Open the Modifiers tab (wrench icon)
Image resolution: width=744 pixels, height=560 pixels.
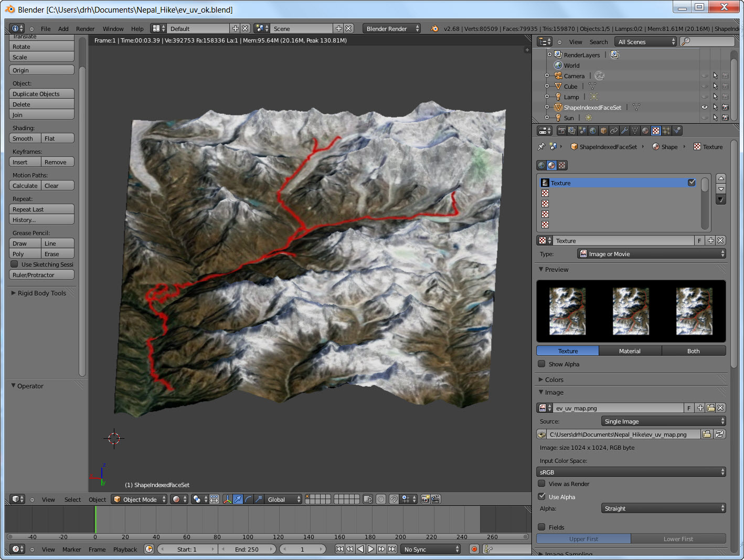tap(625, 131)
